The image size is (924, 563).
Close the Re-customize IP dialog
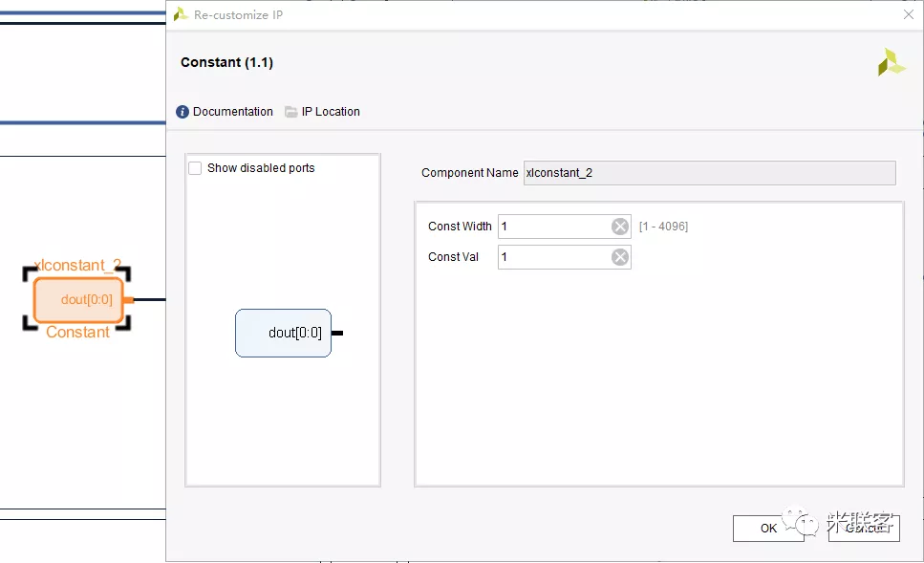[x=909, y=14]
